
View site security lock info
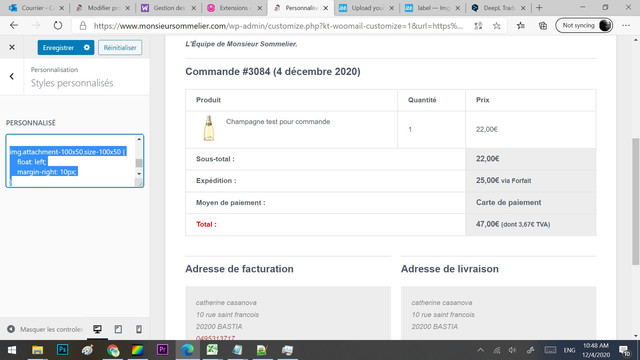tap(83, 26)
